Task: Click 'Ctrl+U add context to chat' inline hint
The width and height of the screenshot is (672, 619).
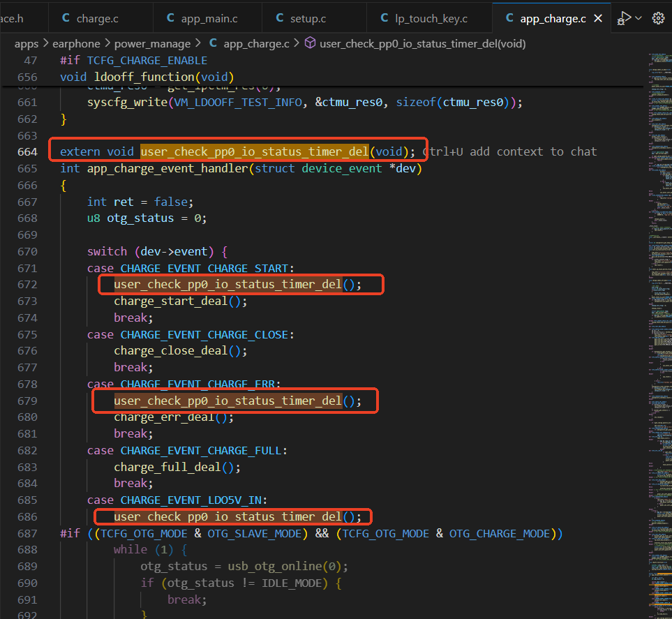Action: coord(510,151)
